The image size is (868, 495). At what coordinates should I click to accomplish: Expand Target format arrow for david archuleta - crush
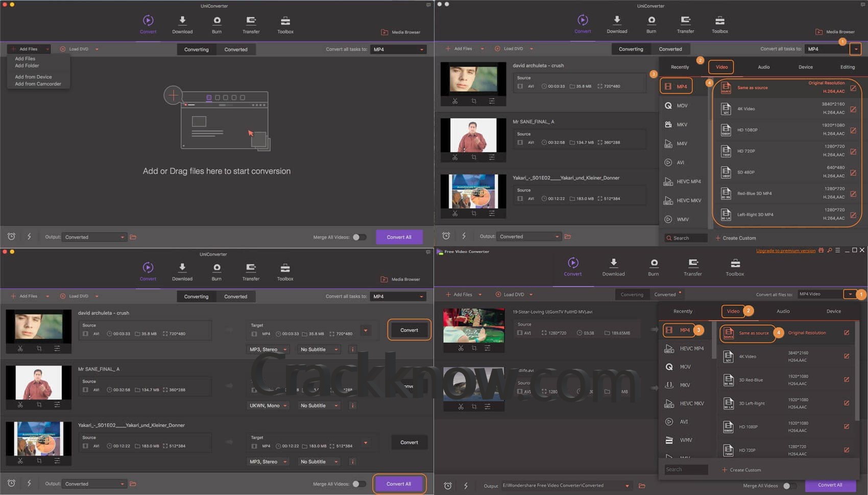[366, 331]
